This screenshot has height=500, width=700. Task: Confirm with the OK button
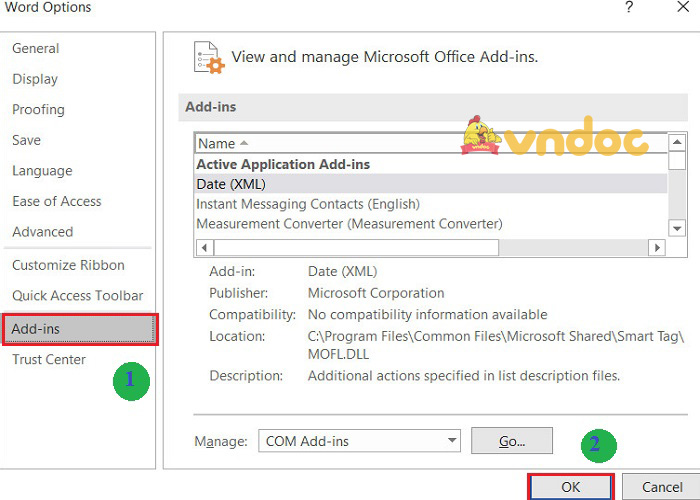(570, 487)
